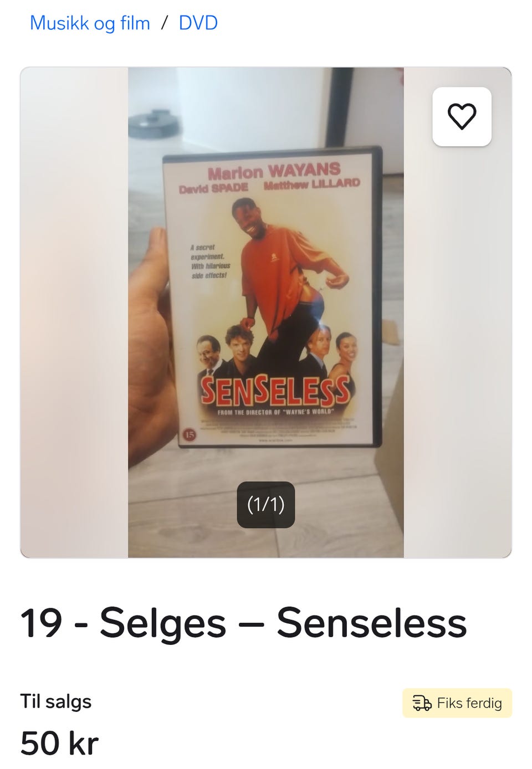Tap the delivery truck icon in Fiks ferdig

coord(422,703)
